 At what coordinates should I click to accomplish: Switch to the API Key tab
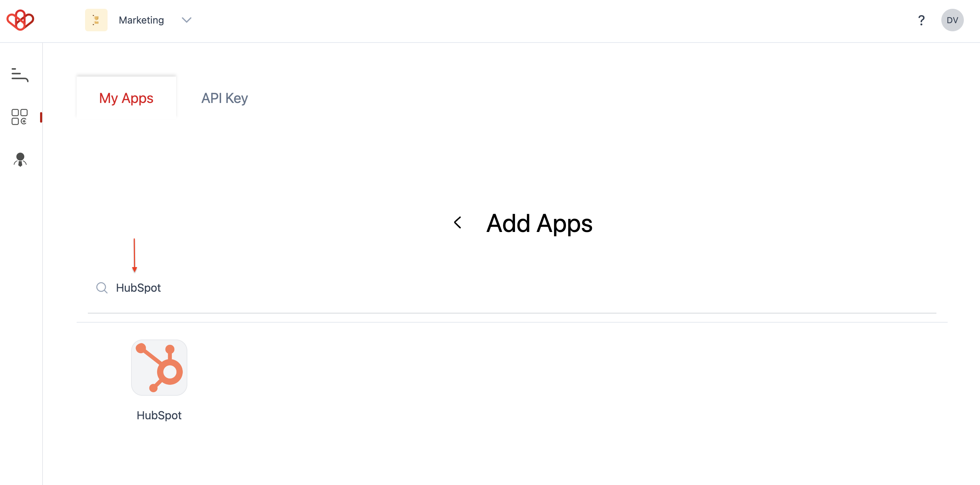tap(224, 97)
